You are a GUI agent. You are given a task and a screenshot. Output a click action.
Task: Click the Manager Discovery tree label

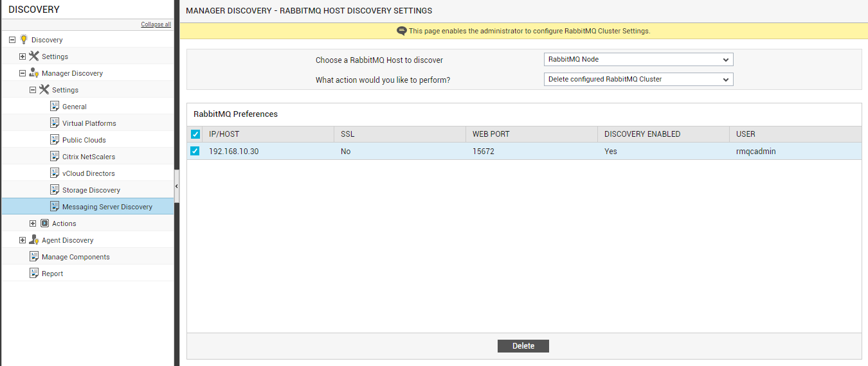(x=72, y=73)
